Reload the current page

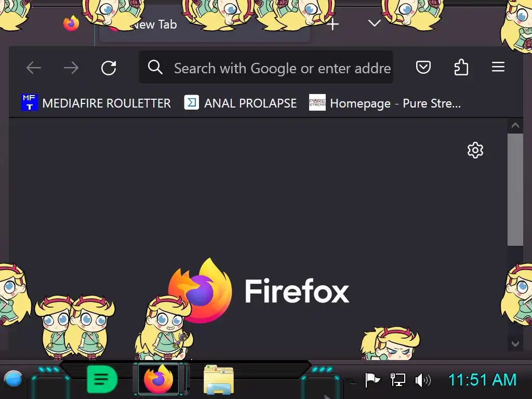(x=109, y=68)
